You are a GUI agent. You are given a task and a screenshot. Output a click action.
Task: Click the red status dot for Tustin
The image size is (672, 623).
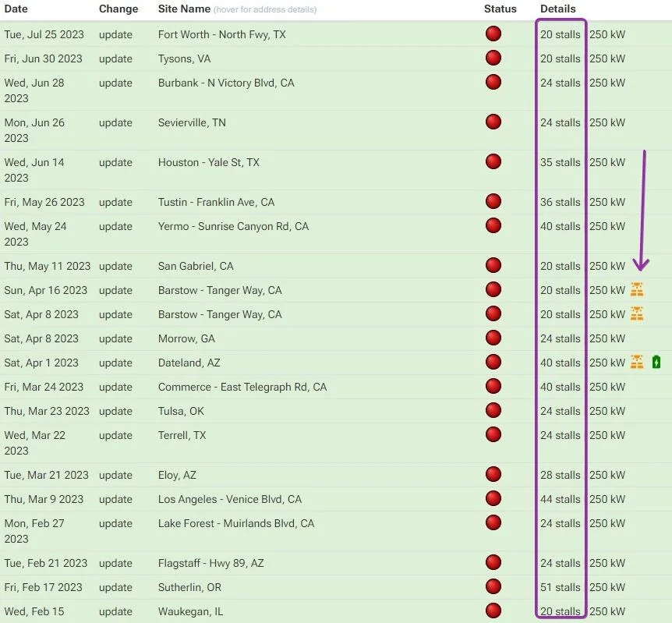(x=493, y=201)
